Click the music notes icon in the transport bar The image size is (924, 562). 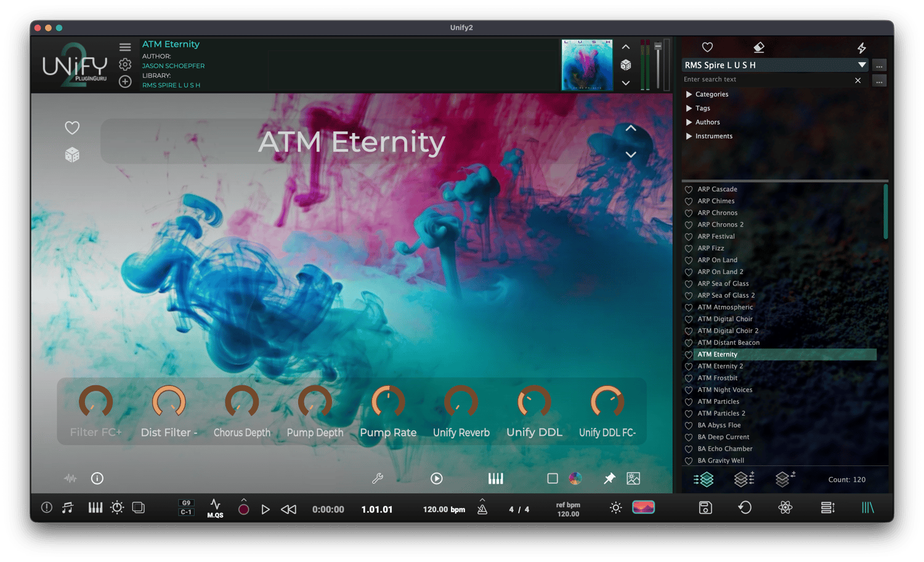pos(68,508)
